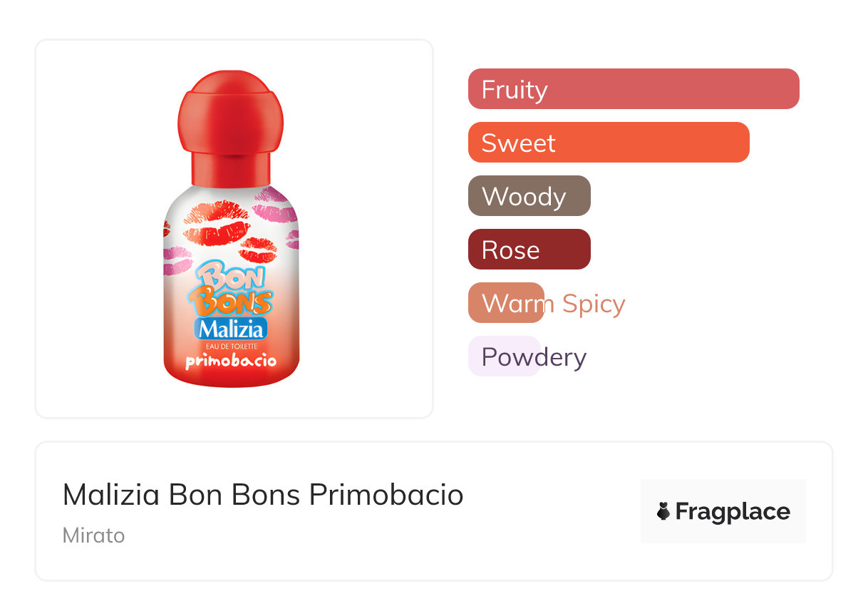Click the Eau de Toilette text on bottle
Viewport: 868px width, 616px height.
[231, 345]
